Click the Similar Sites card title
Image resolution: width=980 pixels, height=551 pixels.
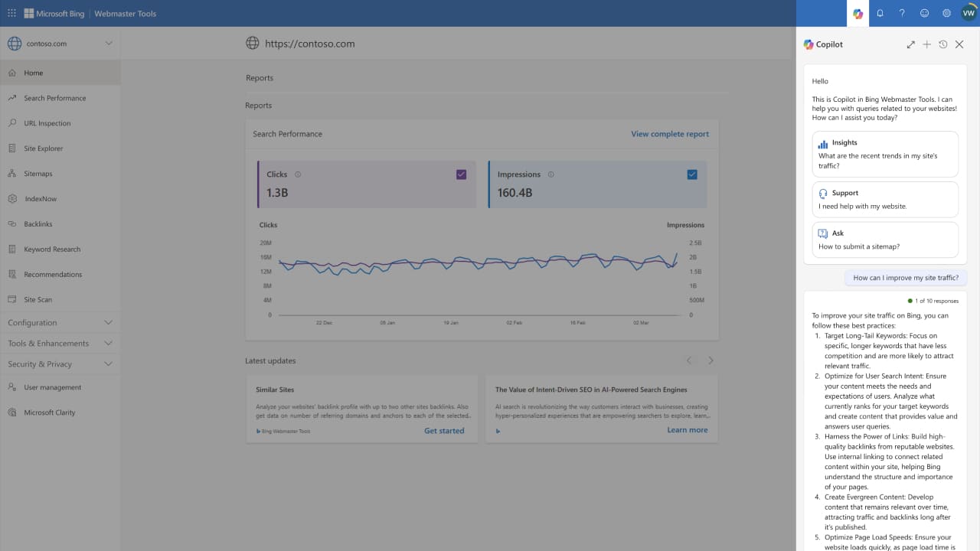[x=275, y=390]
